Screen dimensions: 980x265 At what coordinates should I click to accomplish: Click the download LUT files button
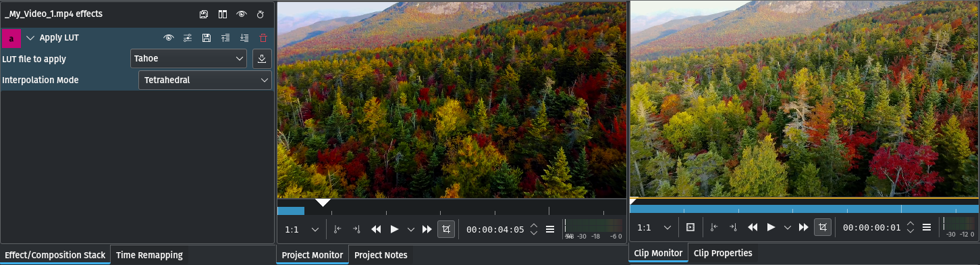tap(262, 59)
